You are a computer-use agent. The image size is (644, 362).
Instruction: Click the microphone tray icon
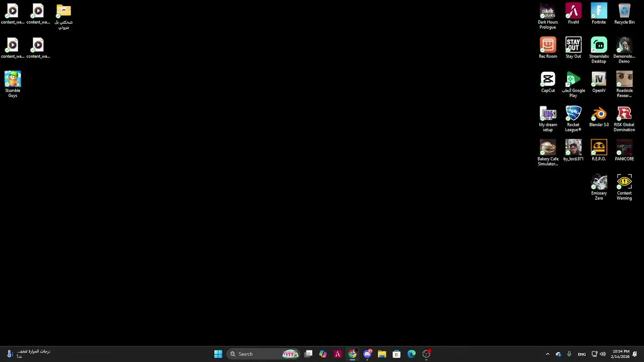coord(569,354)
